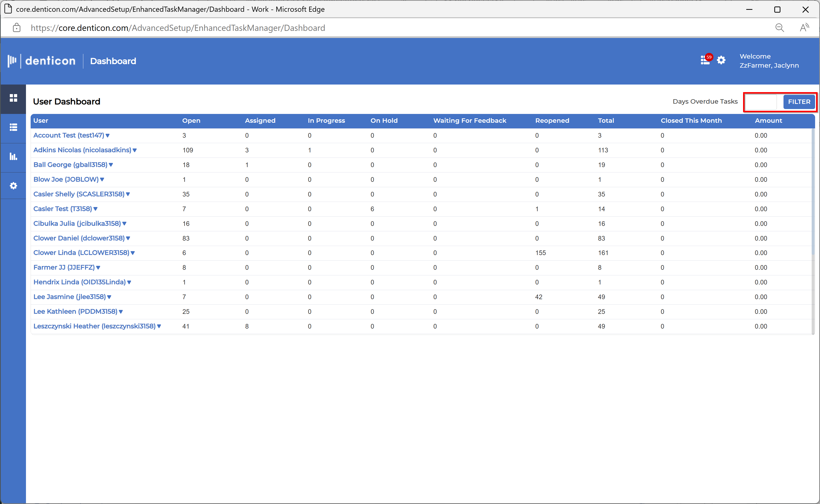Expand Hendrix Linda dropdown arrow

point(129,282)
